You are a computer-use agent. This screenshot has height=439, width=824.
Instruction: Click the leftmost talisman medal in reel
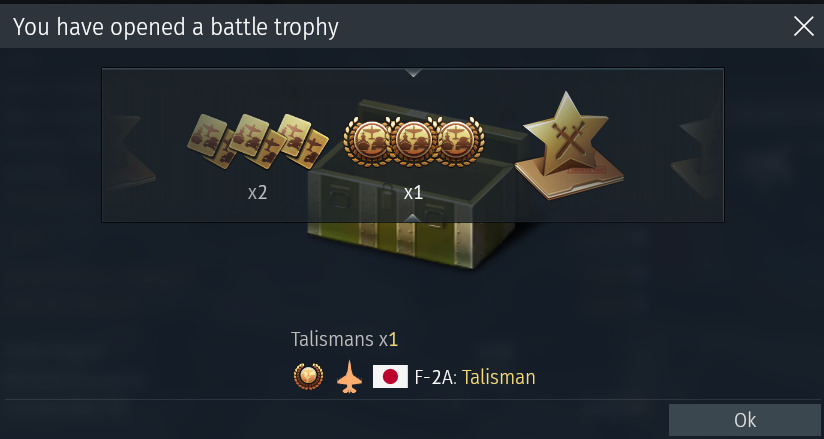point(367,141)
